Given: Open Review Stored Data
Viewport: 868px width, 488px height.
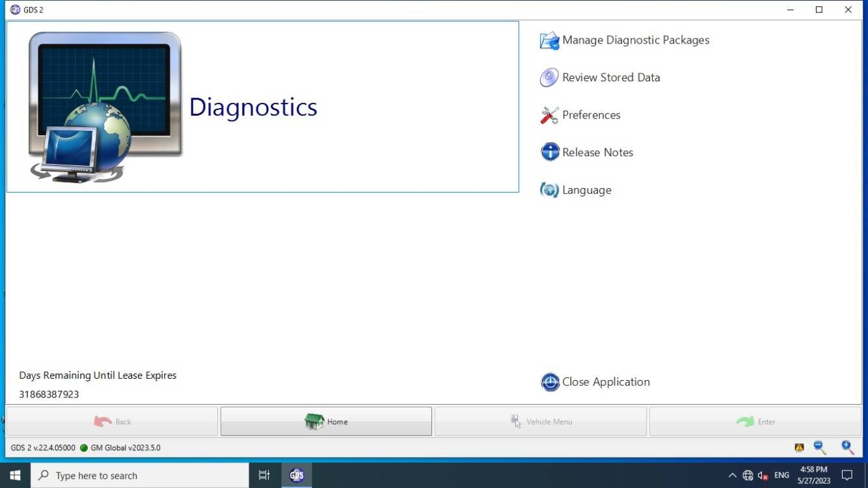Looking at the screenshot, I should (x=611, y=77).
